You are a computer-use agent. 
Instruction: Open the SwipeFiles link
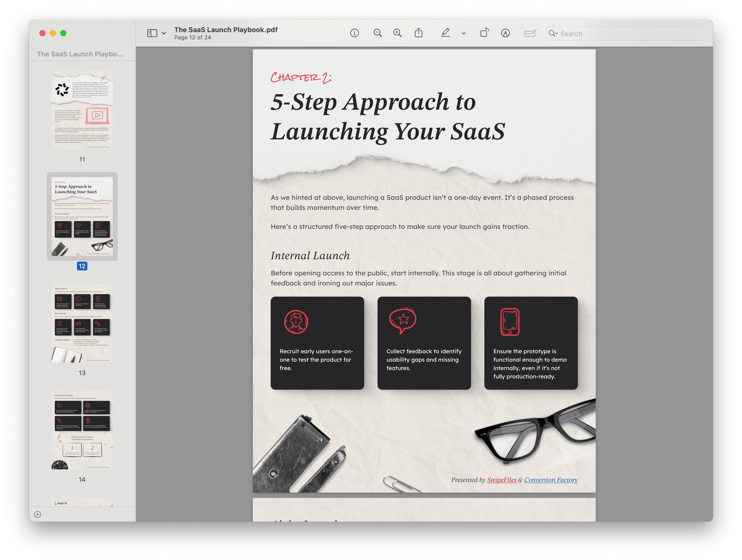(501, 480)
